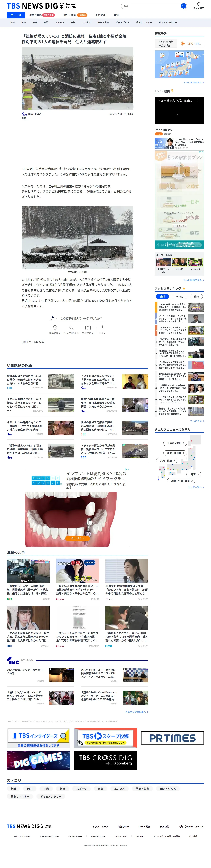Select スポーツ in the sub navigation bar
The image size is (211, 868).
point(59,23)
